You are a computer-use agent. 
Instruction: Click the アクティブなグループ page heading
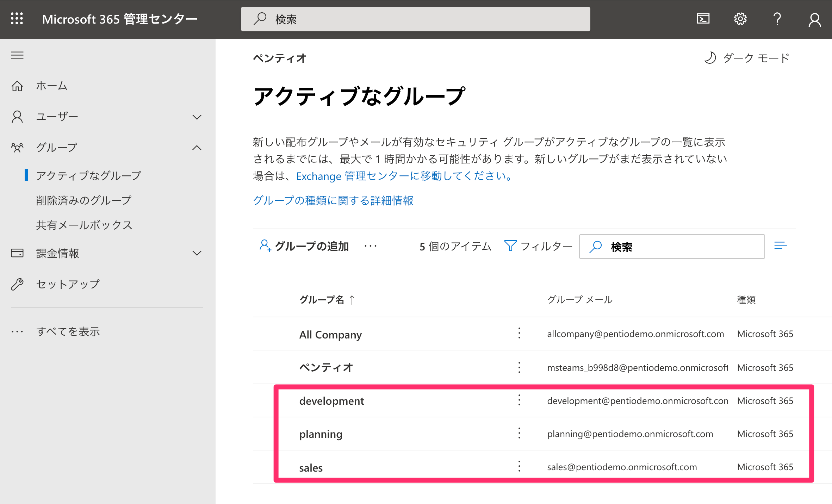[x=359, y=96]
